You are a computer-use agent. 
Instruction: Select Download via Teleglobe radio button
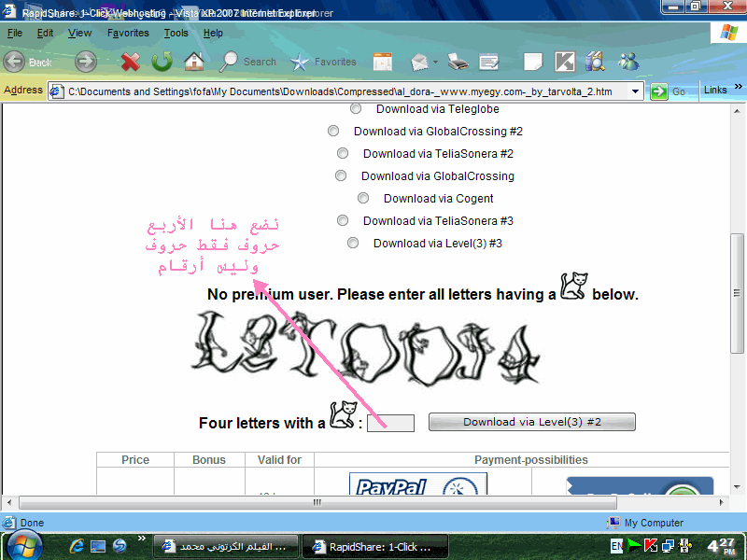pyautogui.click(x=356, y=108)
